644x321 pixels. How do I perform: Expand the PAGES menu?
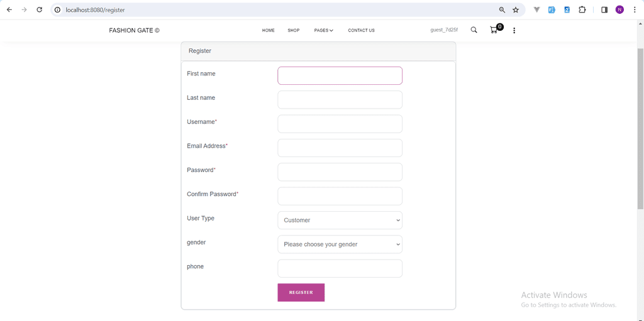click(x=324, y=30)
